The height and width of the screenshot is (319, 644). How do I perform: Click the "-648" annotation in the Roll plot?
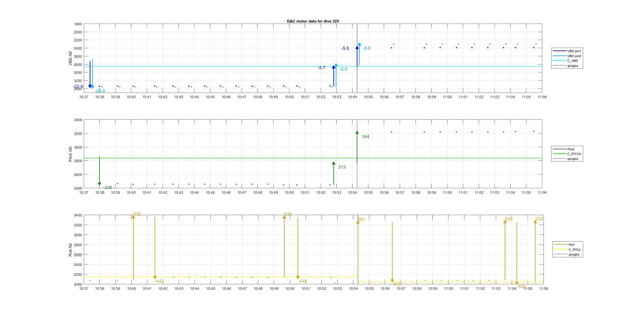[302, 281]
